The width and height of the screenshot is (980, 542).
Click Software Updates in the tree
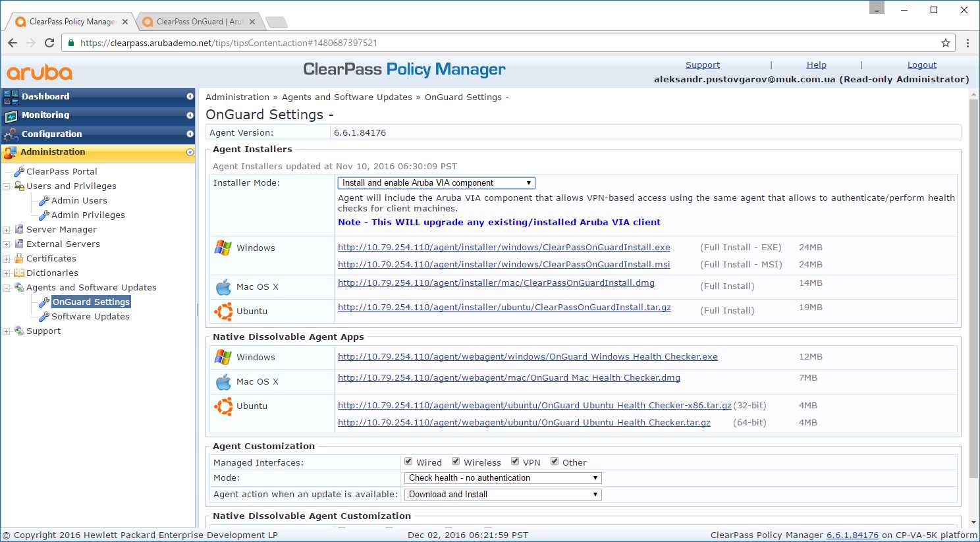tap(91, 316)
